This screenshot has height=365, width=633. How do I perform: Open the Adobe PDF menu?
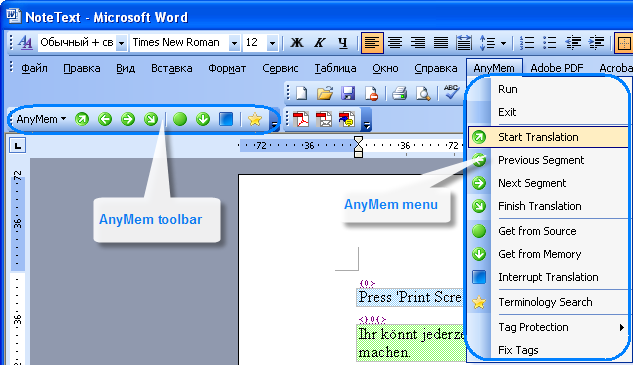[557, 68]
